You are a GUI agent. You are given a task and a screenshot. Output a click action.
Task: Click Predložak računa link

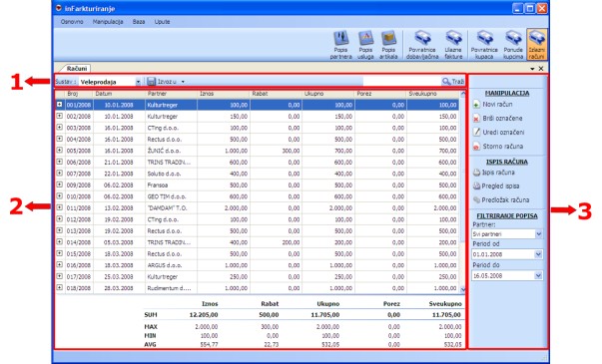coord(505,199)
